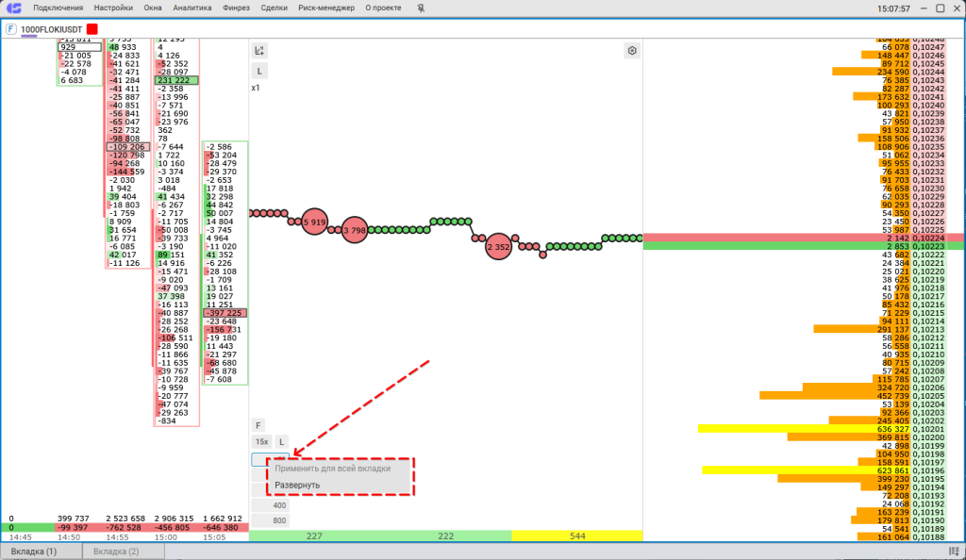The image size is (966, 560).
Task: Click the 3 798 trade bubble
Action: pyautogui.click(x=355, y=230)
